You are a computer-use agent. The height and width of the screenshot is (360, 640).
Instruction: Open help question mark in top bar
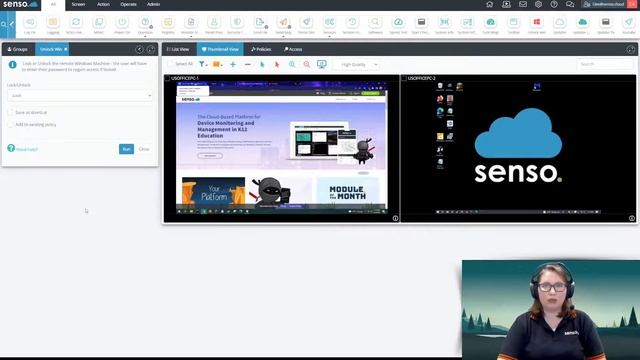tap(554, 4)
